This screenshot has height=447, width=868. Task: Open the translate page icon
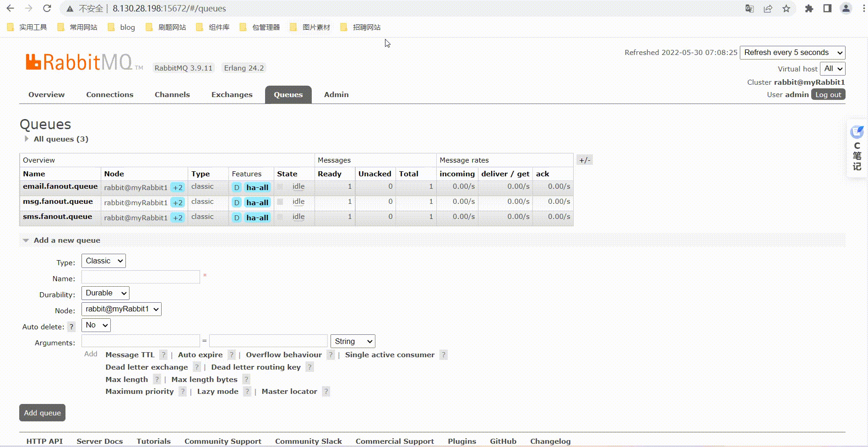tap(749, 8)
